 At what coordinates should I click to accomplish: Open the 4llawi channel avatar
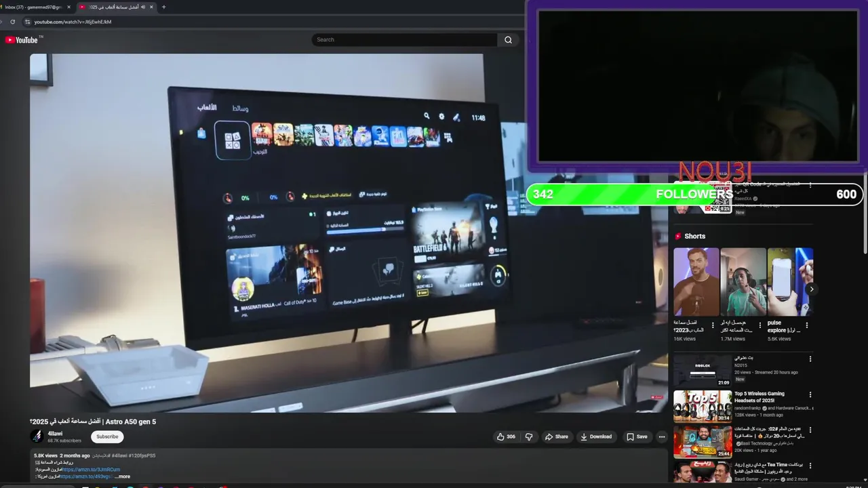37,436
